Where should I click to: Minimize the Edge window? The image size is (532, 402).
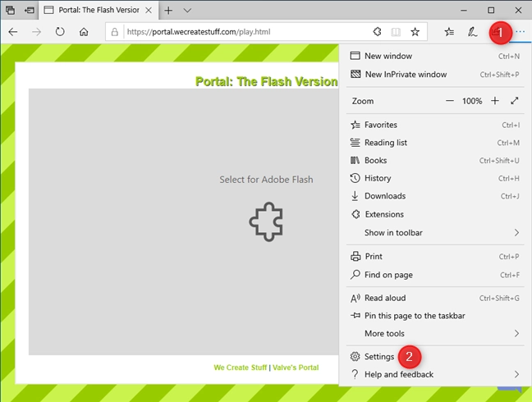click(464, 10)
